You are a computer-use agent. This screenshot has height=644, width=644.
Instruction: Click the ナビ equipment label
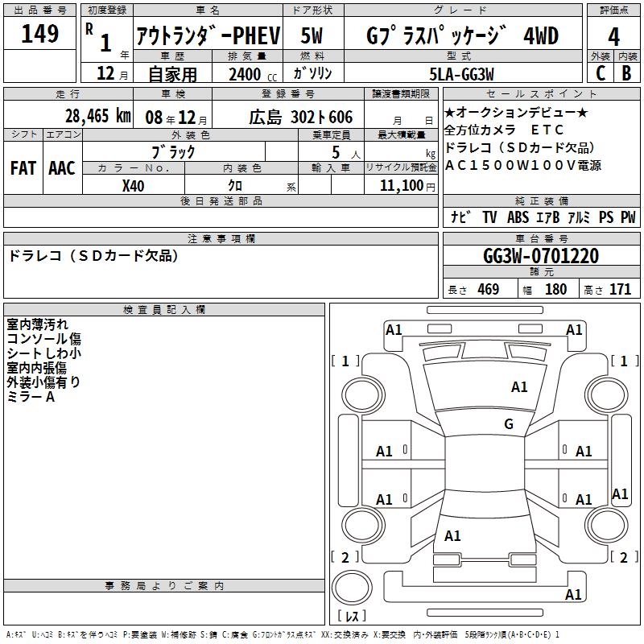point(460,217)
